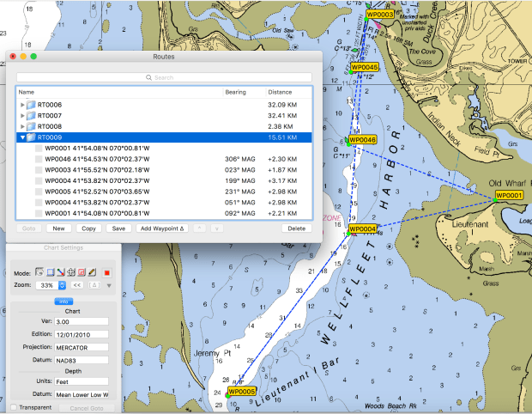
Task: Expand the RT0006 route folder
Action: click(x=23, y=105)
